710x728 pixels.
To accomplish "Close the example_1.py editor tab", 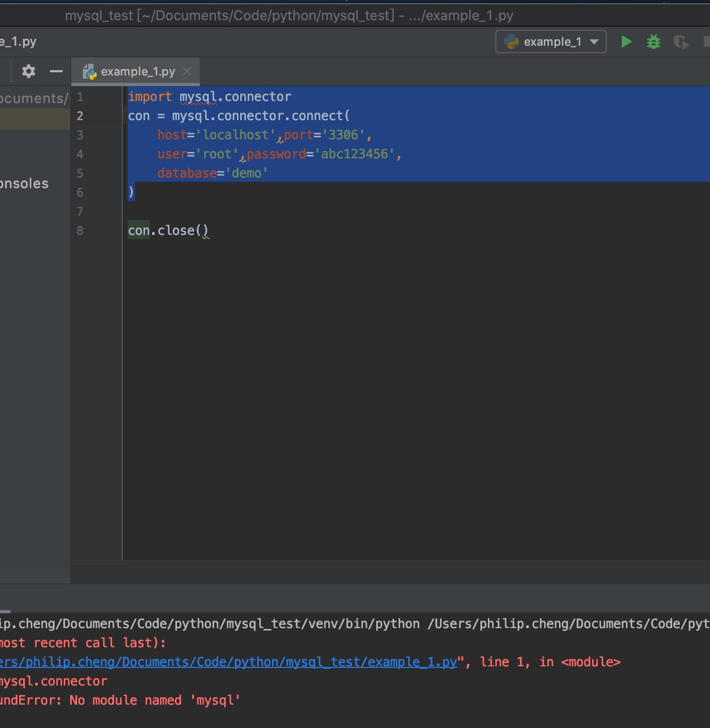I will click(187, 71).
